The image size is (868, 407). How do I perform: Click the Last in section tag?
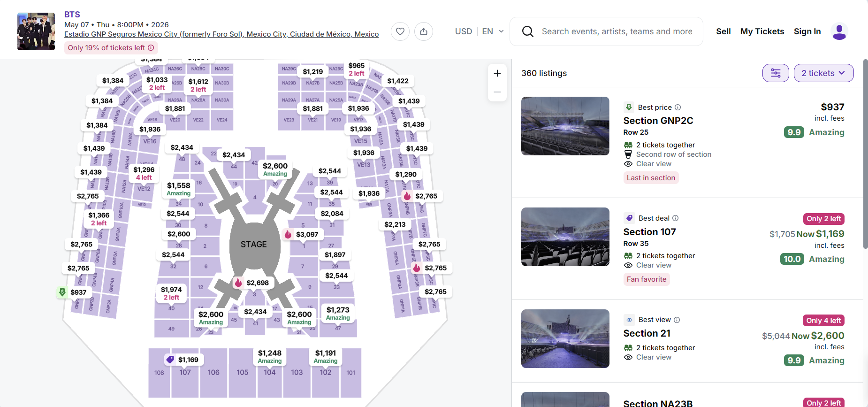point(651,178)
